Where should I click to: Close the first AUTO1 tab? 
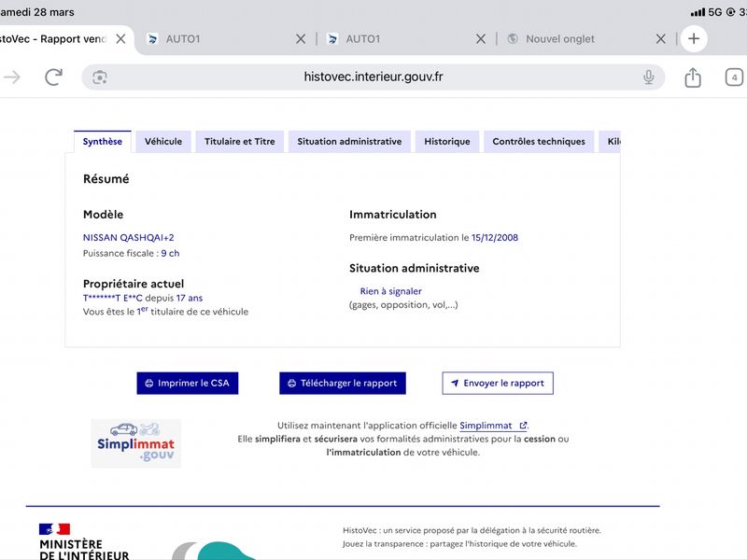301,39
